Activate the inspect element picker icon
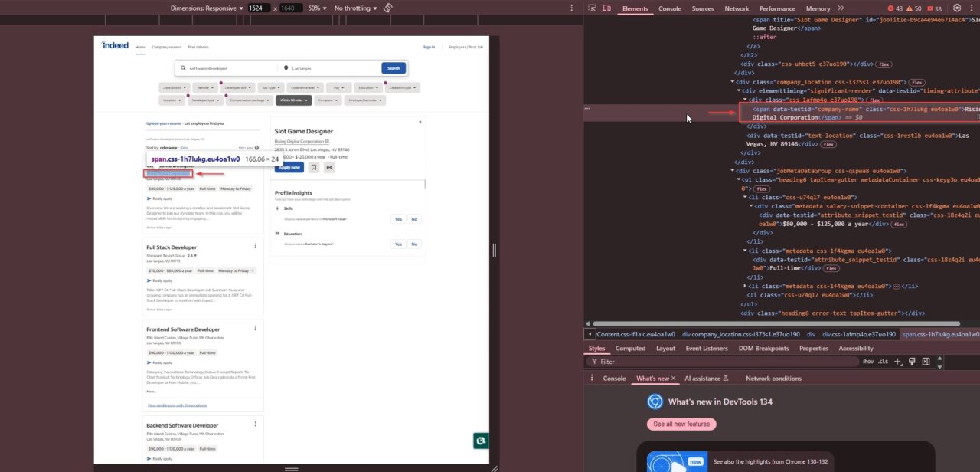 pos(592,8)
